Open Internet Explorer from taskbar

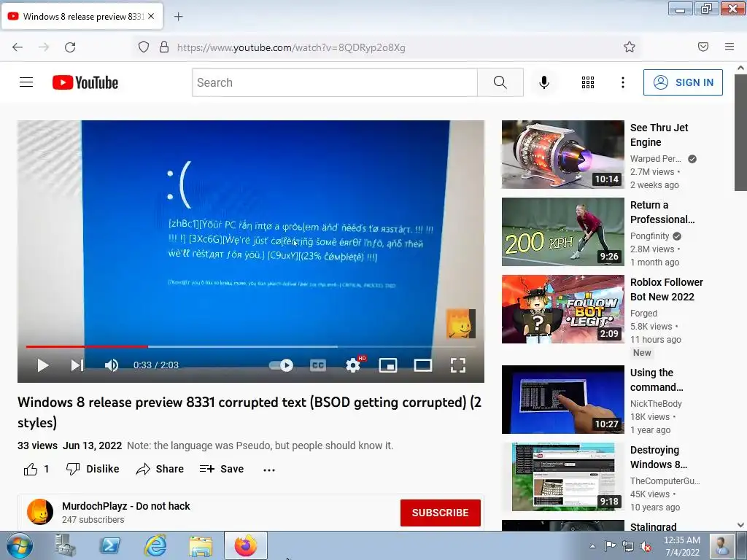pyautogui.click(x=155, y=545)
